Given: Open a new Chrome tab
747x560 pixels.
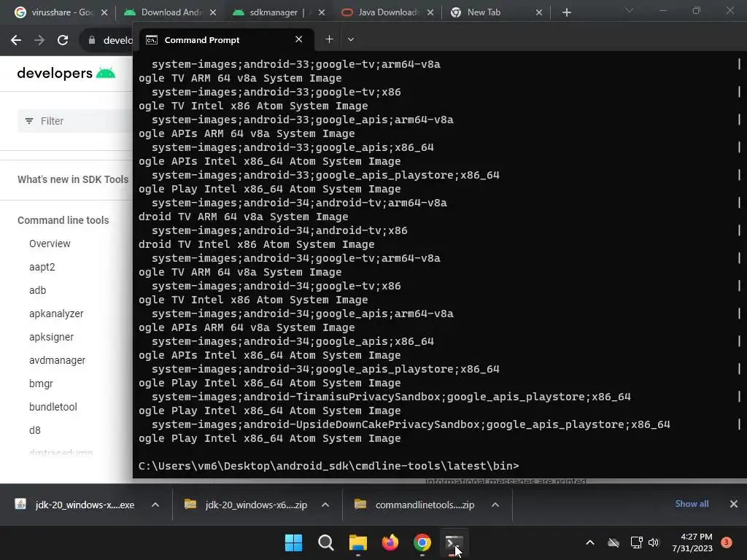Looking at the screenshot, I should pos(566,12).
